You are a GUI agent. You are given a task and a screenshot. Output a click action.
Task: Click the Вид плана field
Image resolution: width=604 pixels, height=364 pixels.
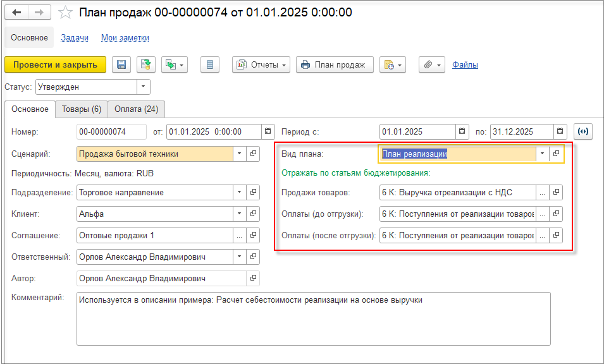click(x=457, y=154)
